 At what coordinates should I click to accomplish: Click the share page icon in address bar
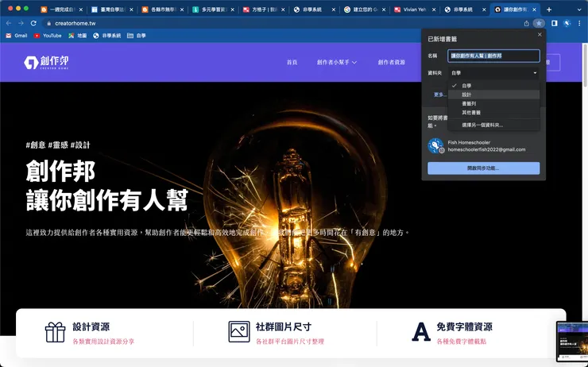527,23
